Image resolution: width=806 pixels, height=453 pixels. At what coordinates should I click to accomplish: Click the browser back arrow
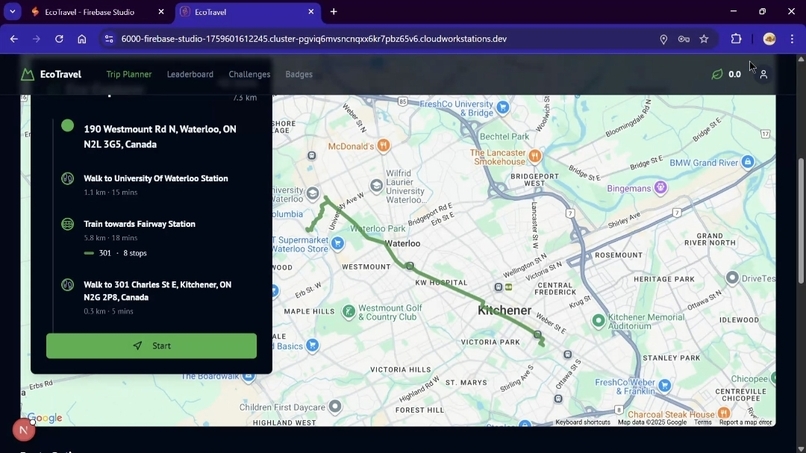pyautogui.click(x=14, y=39)
